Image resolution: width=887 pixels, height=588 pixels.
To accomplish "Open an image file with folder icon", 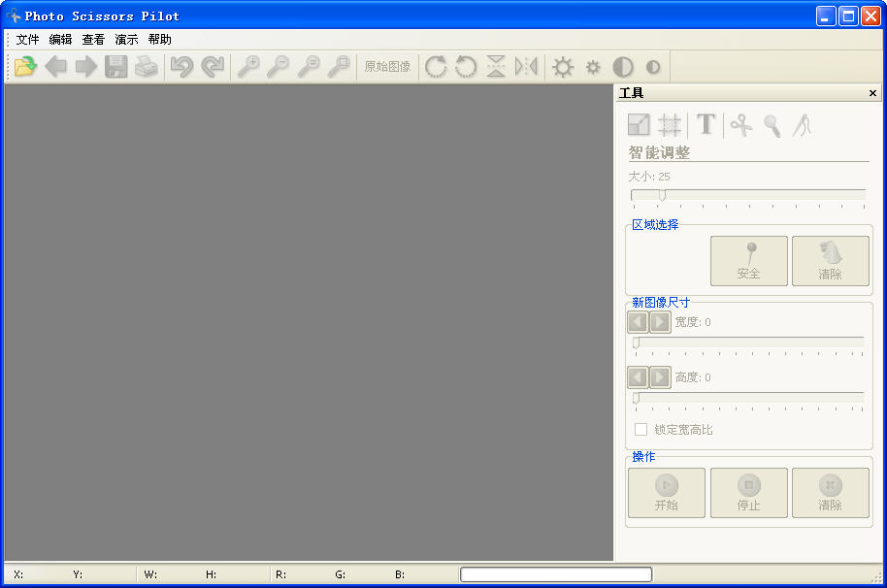I will click(25, 67).
